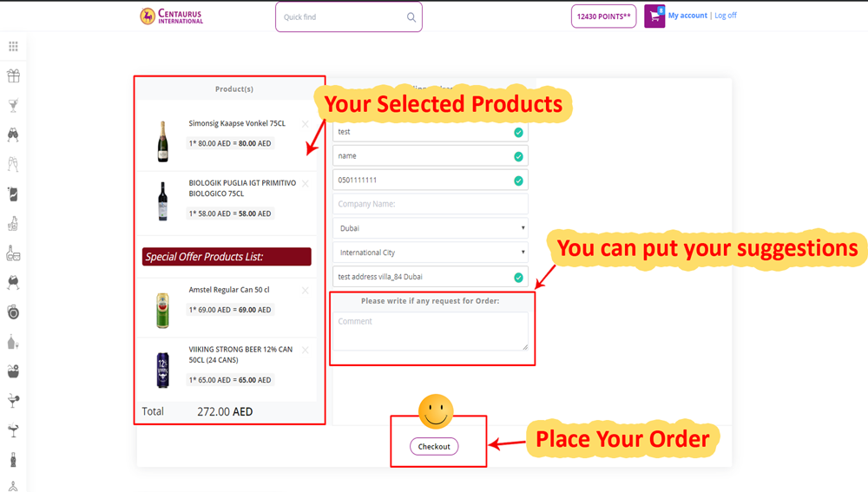Image resolution: width=868 pixels, height=492 pixels.
Task: Remove Amstel Regular Can from cart
Action: [305, 290]
